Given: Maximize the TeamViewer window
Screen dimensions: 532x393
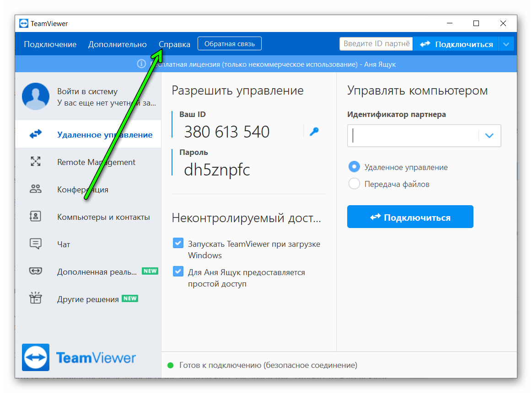Looking at the screenshot, I should coord(476,23).
